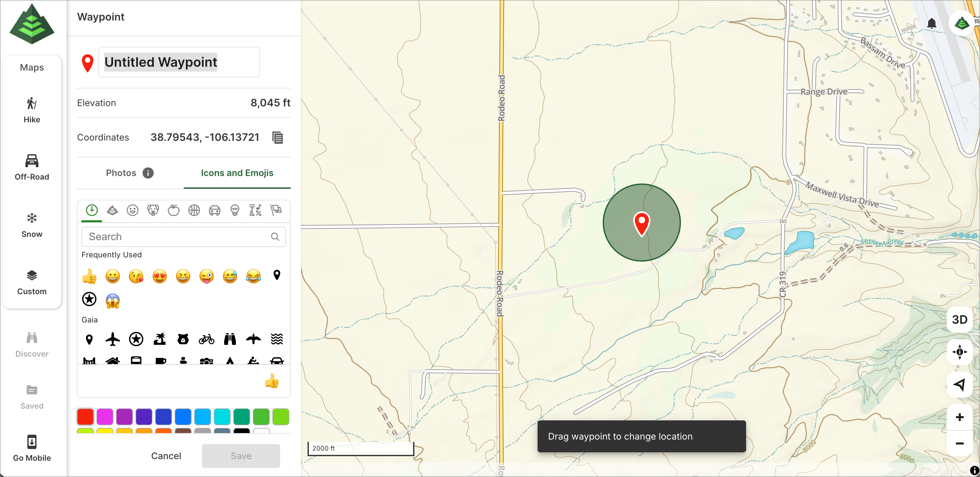
Task: Pick the magenta color swatch
Action: pos(105,417)
